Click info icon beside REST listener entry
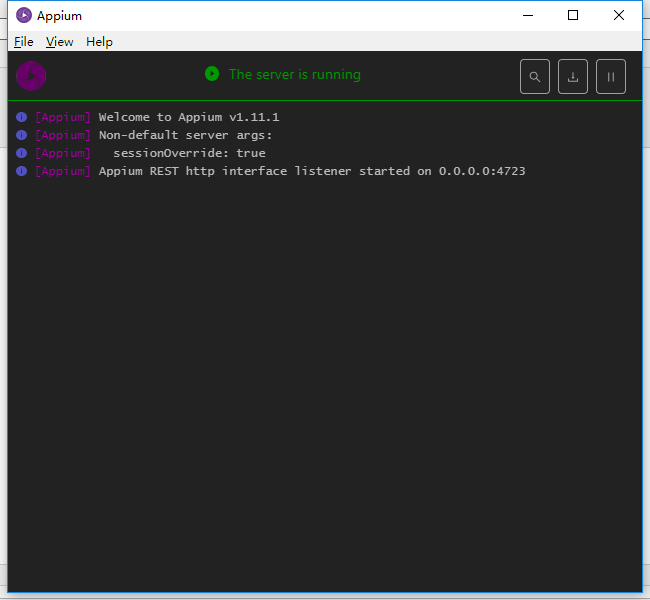650x600 pixels. (22, 171)
